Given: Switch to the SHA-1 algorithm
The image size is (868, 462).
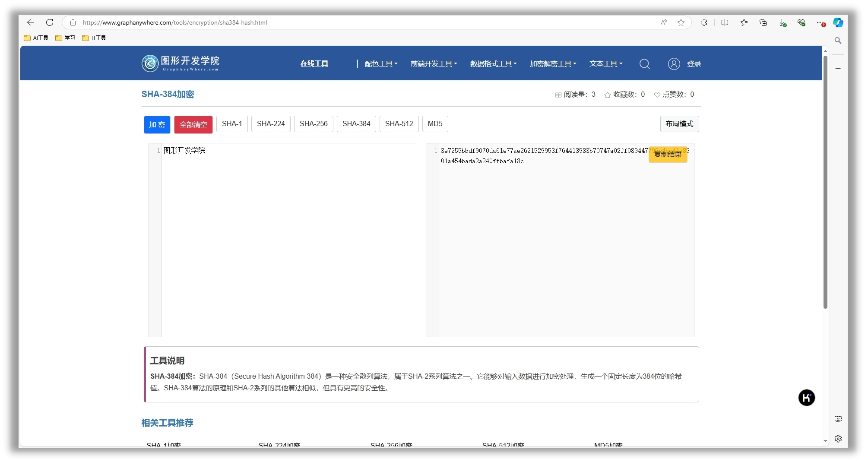Looking at the screenshot, I should pyautogui.click(x=232, y=124).
